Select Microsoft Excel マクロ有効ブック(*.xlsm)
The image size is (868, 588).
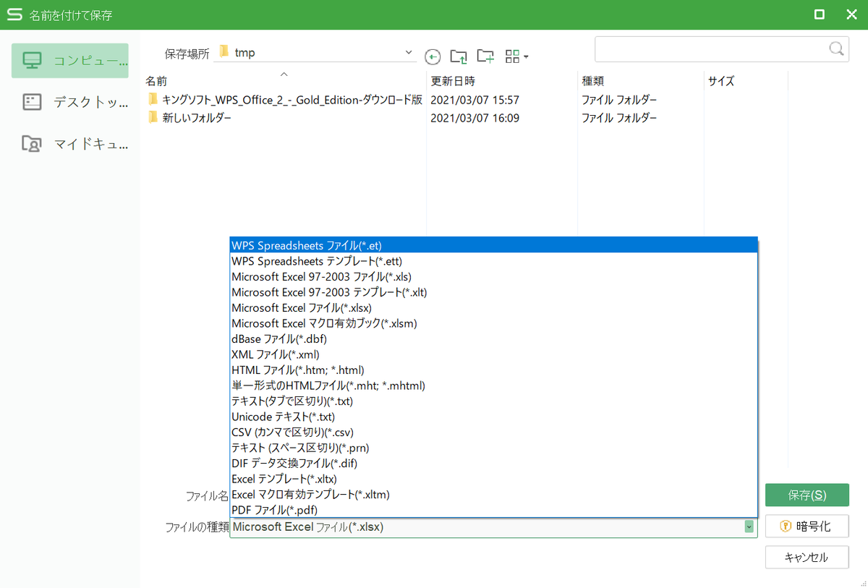click(493, 323)
